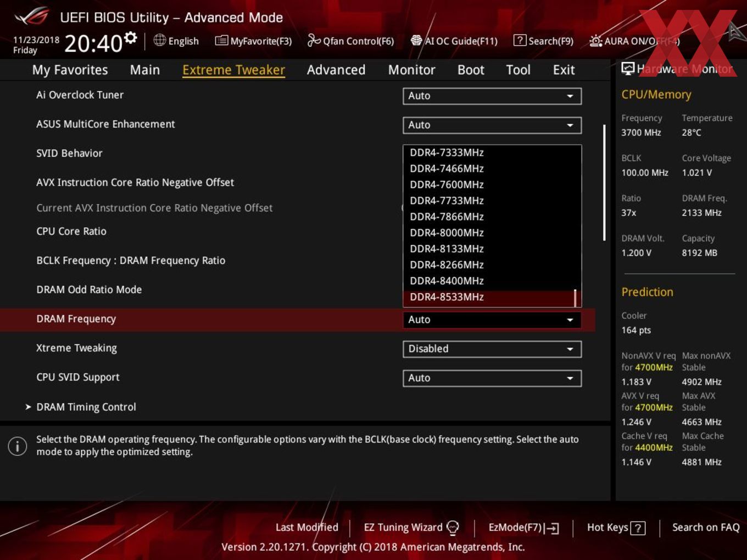The width and height of the screenshot is (747, 560).
Task: Go to the Advanced tab
Action: click(336, 70)
